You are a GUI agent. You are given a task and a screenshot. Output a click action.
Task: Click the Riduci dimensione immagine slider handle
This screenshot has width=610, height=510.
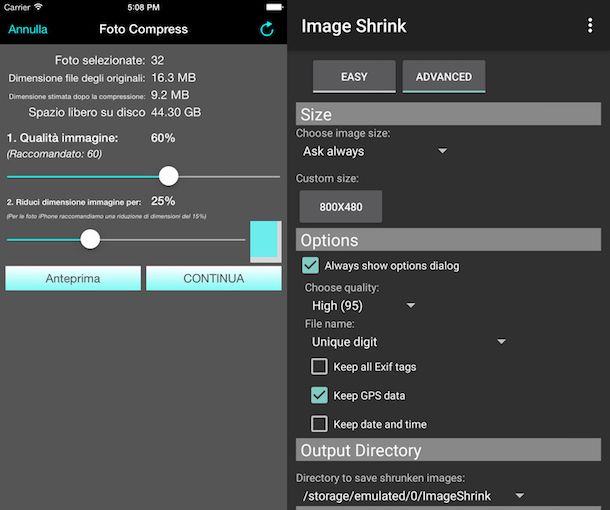[x=90, y=239]
